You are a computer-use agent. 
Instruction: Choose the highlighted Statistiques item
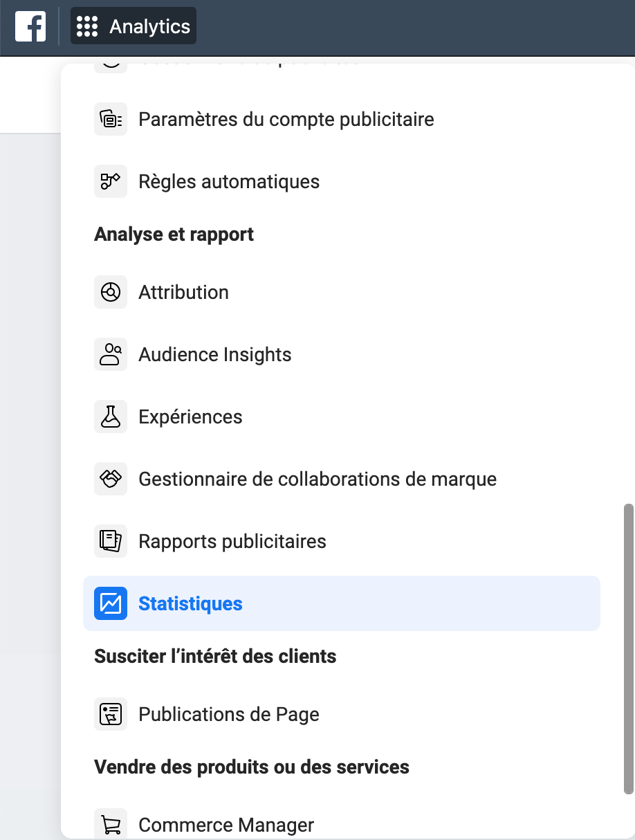pos(190,603)
